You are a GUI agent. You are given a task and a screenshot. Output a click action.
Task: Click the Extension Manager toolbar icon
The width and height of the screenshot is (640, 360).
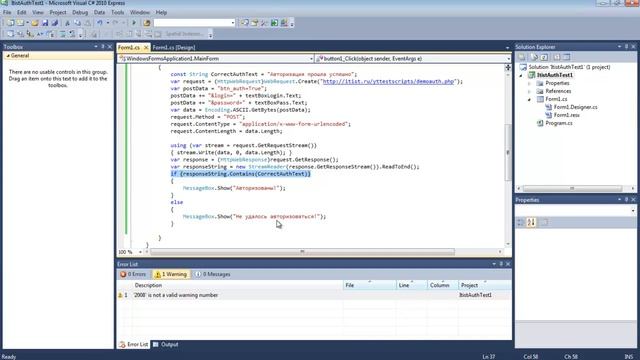coord(284,23)
